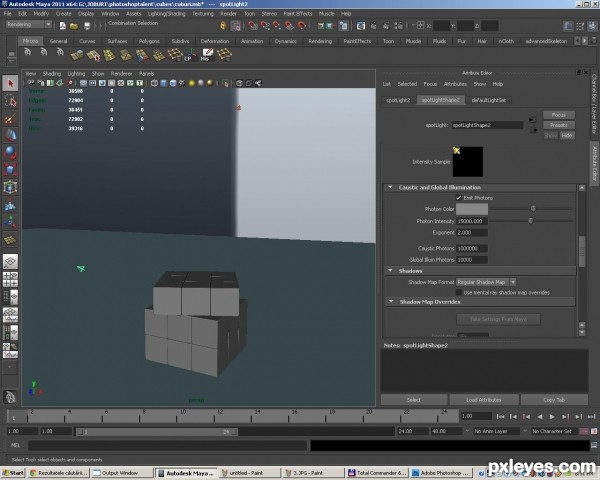Toggle snap to curves magnet
The image size is (600, 480).
(x=265, y=26)
